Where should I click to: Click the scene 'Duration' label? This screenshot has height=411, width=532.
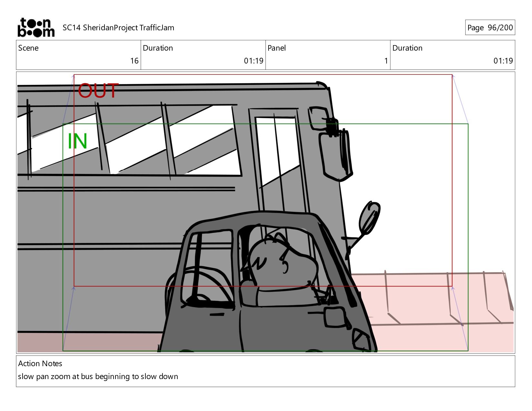coord(158,48)
